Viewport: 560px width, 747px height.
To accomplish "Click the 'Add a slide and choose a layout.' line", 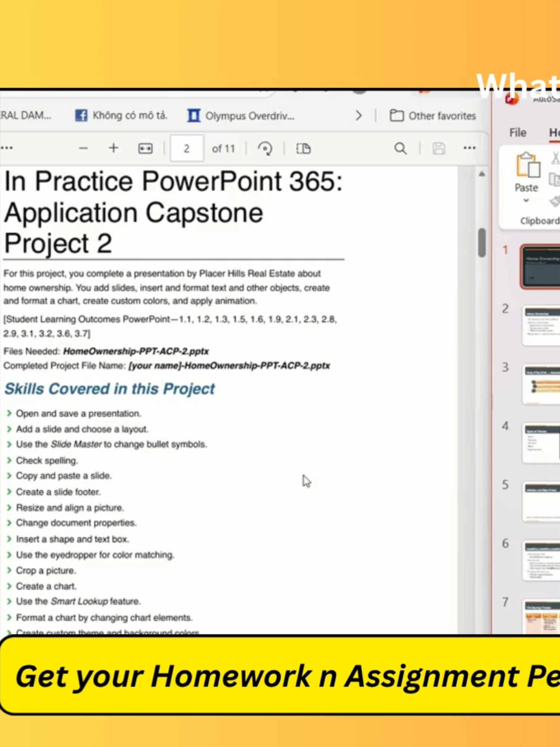I will coord(82,429).
